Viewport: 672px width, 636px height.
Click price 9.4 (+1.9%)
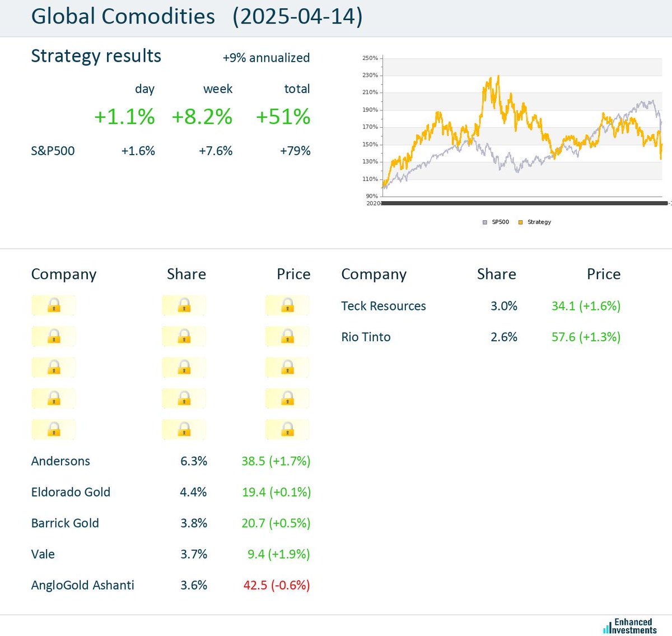coord(279,554)
